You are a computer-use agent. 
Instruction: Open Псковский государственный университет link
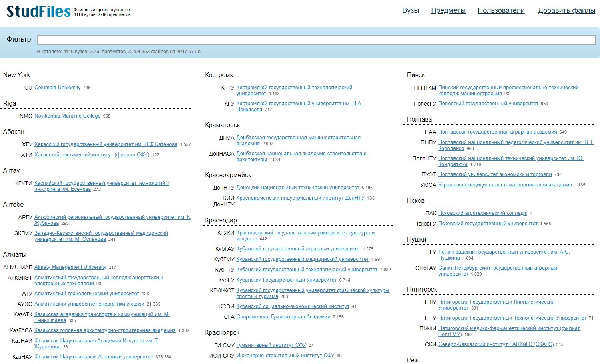[x=488, y=224]
